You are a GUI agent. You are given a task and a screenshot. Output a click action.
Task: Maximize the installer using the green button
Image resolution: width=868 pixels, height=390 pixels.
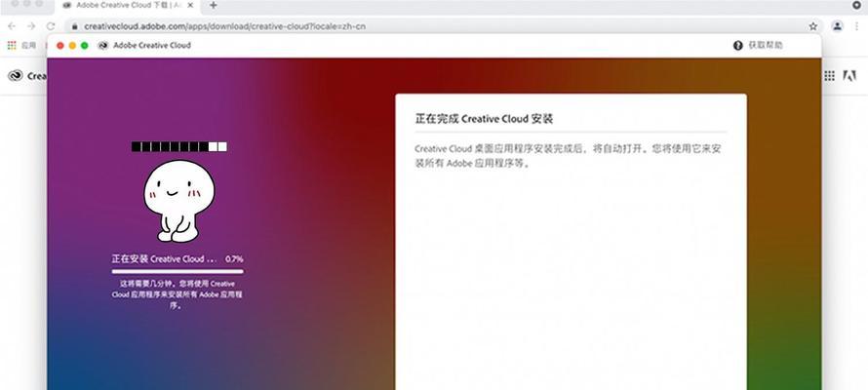(x=84, y=46)
